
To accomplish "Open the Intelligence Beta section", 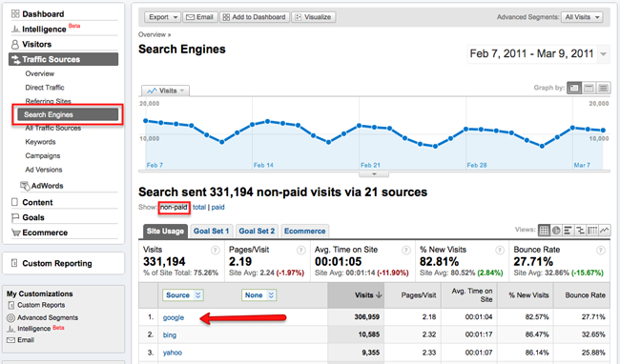I will tap(44, 30).
